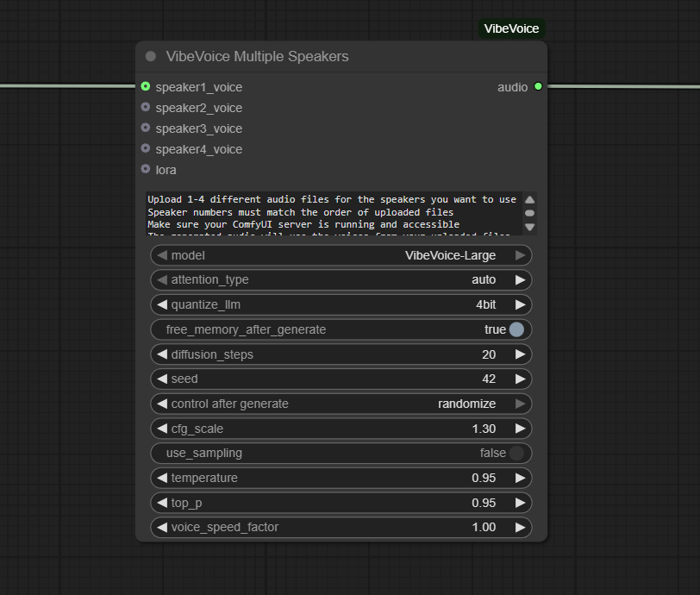
Task: Click the VibeVoice group label
Action: point(510,28)
